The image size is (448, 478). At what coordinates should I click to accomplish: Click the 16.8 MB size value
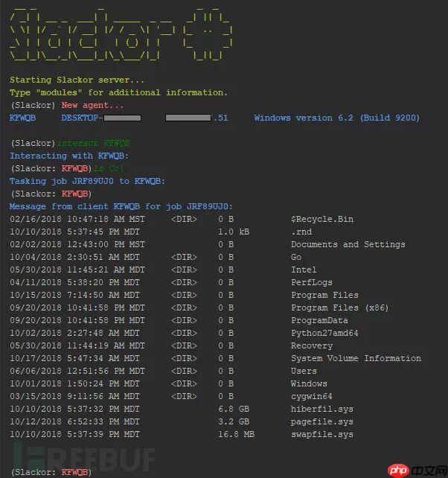236,434
